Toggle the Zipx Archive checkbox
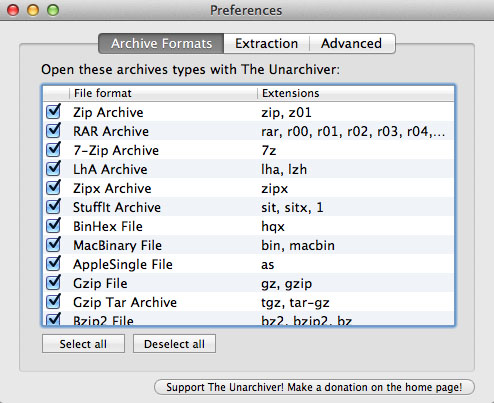494x403 pixels. pyautogui.click(x=53, y=188)
